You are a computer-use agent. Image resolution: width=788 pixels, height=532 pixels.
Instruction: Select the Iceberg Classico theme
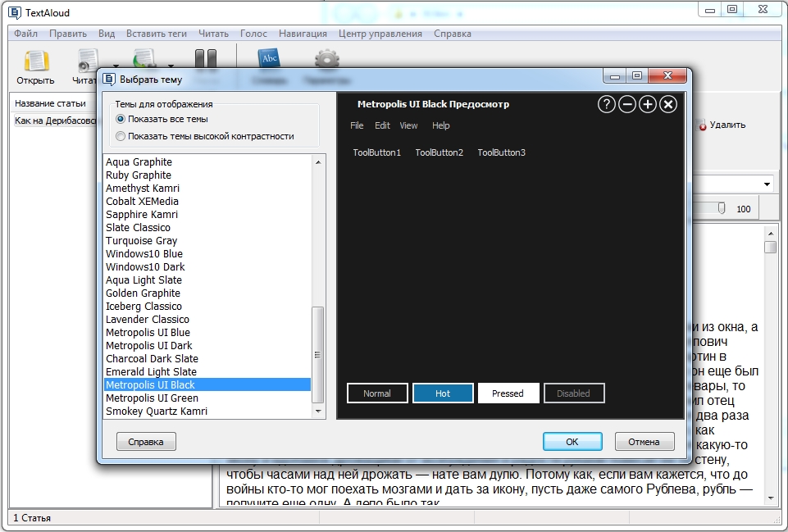[x=207, y=306]
